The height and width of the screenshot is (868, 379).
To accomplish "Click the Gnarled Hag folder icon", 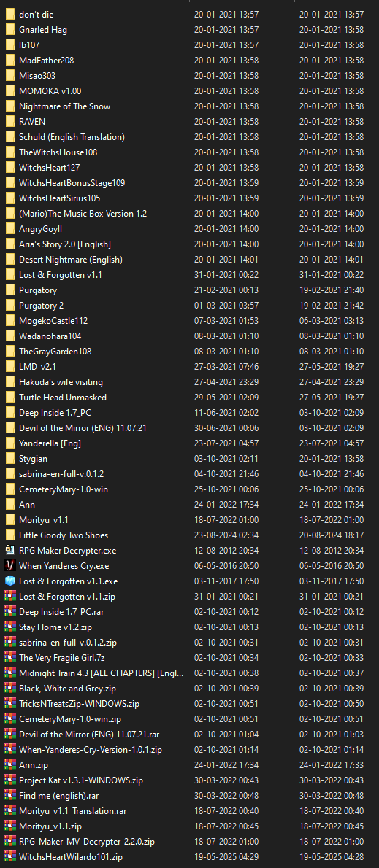I will (x=10, y=29).
